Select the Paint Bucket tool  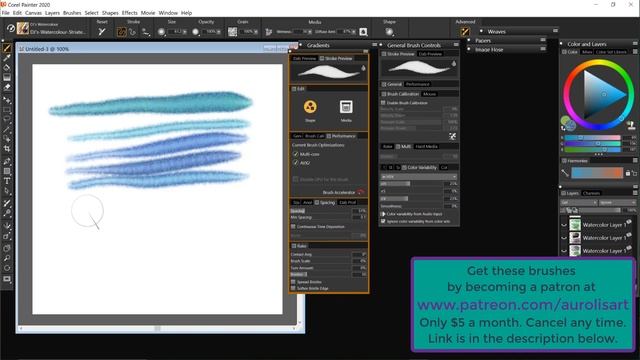7,68
